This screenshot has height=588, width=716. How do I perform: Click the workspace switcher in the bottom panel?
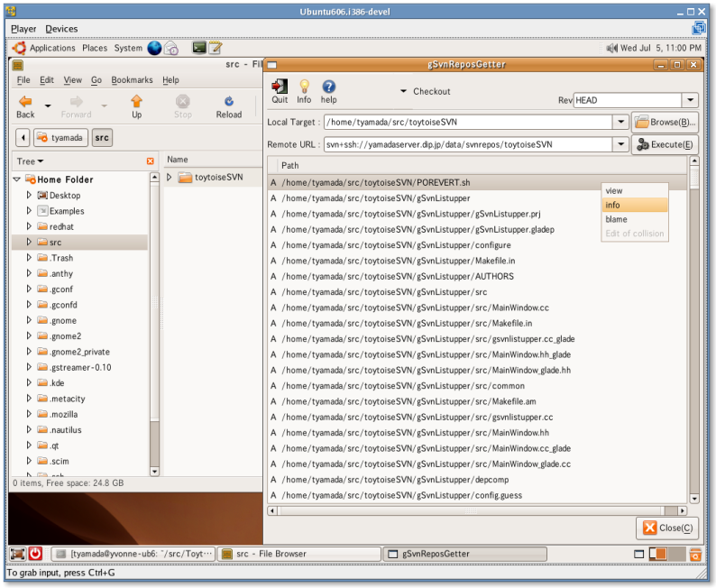(667, 555)
